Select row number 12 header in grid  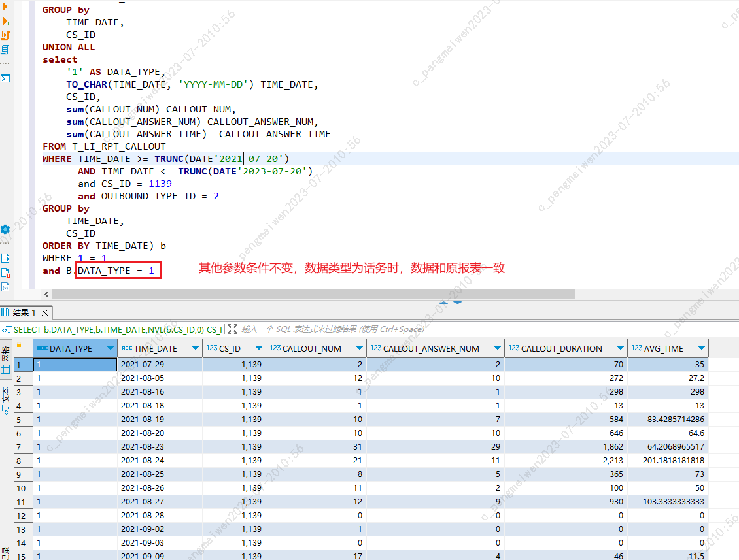click(23, 516)
